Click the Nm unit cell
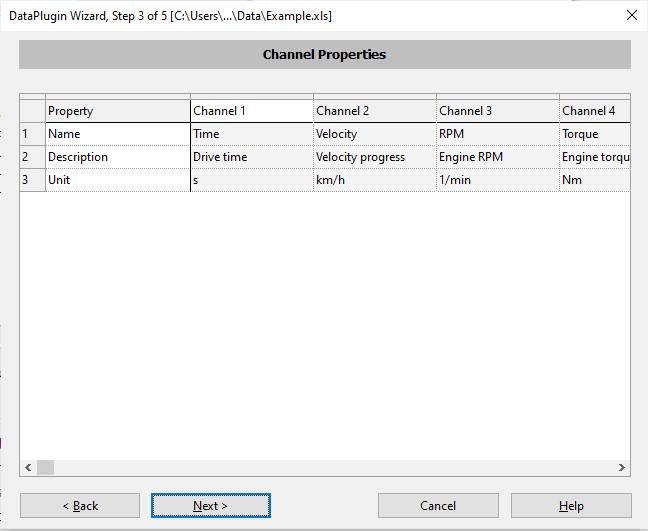This screenshot has height=531, width=648. pos(594,180)
